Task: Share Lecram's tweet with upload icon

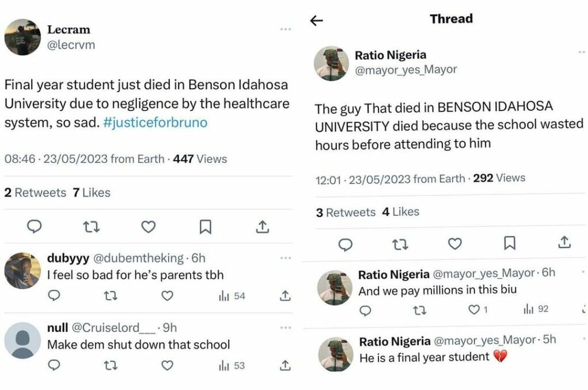Action: 262,227
